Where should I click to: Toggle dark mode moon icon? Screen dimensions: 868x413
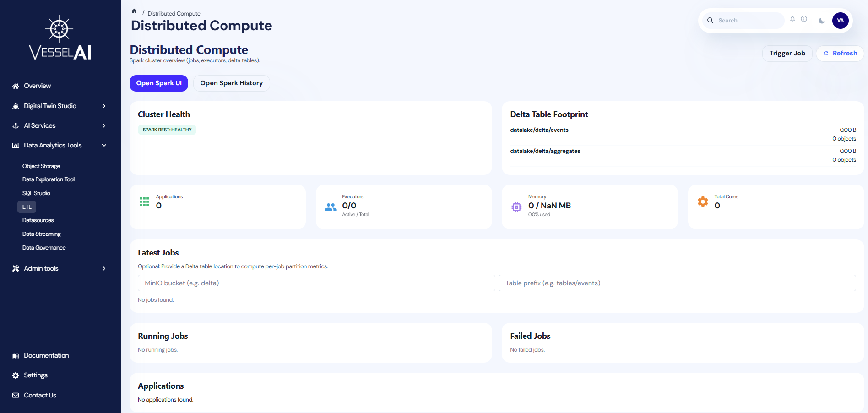pos(822,21)
